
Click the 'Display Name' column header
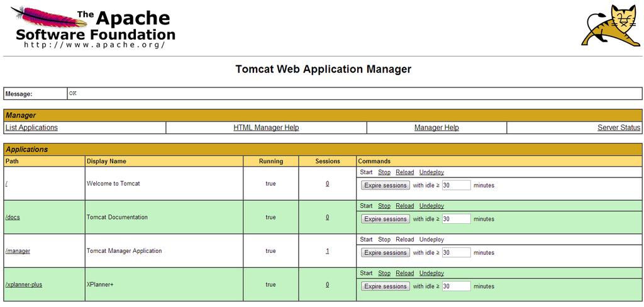point(106,161)
